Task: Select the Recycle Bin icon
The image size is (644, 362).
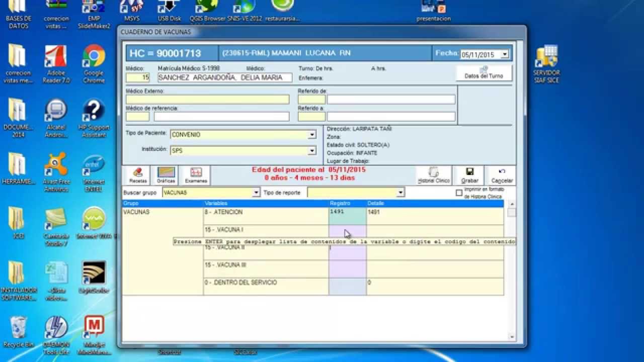Action: pos(18,332)
